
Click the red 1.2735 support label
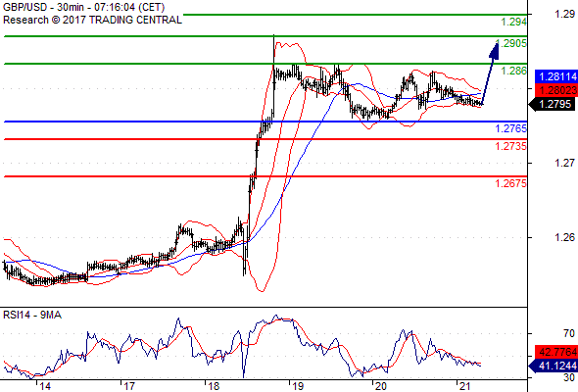511,146
